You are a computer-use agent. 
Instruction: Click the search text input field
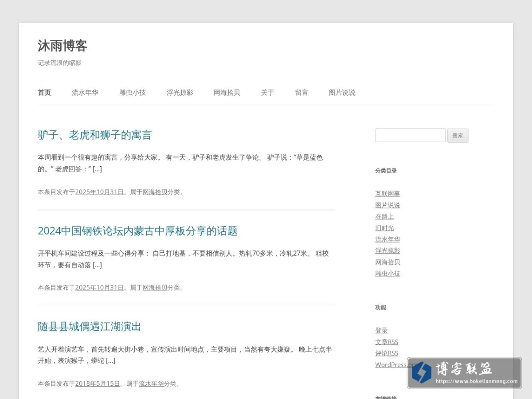point(410,135)
